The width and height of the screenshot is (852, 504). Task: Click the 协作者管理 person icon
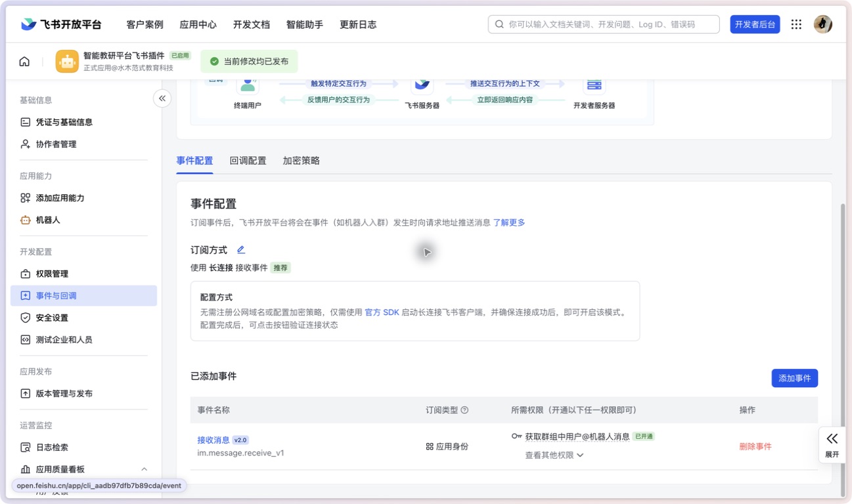25,144
